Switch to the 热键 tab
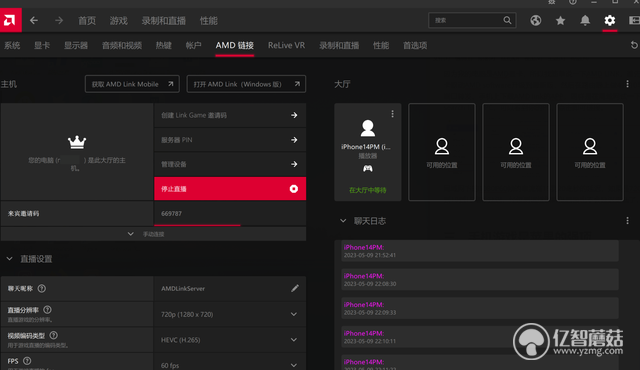Viewport: 640px width, 370px height. coord(164,45)
